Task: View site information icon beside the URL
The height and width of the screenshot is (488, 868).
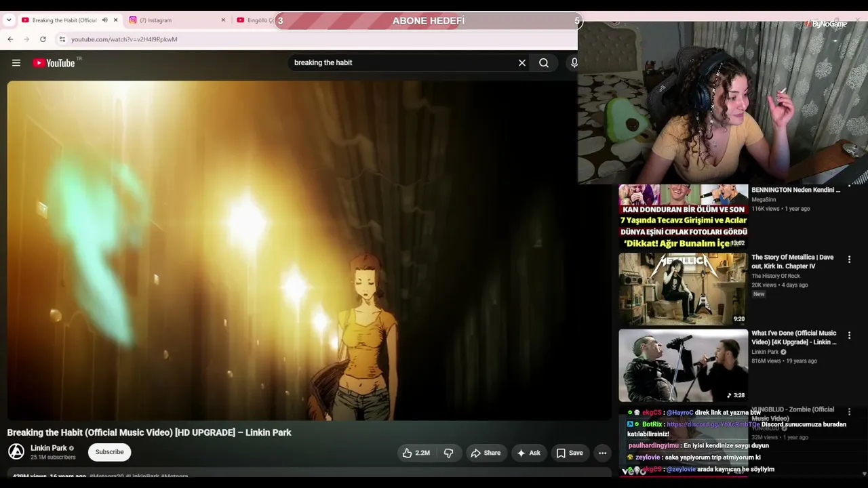Action: tap(62, 39)
